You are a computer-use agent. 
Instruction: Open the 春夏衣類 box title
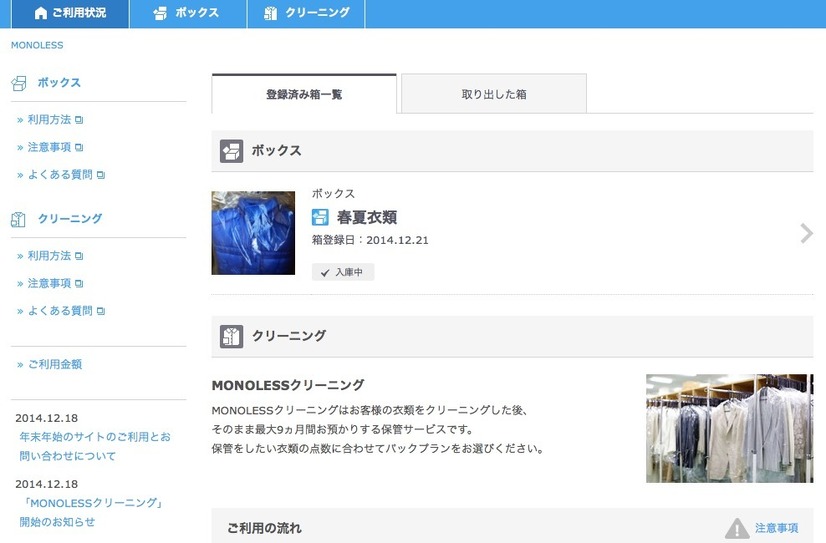367,217
